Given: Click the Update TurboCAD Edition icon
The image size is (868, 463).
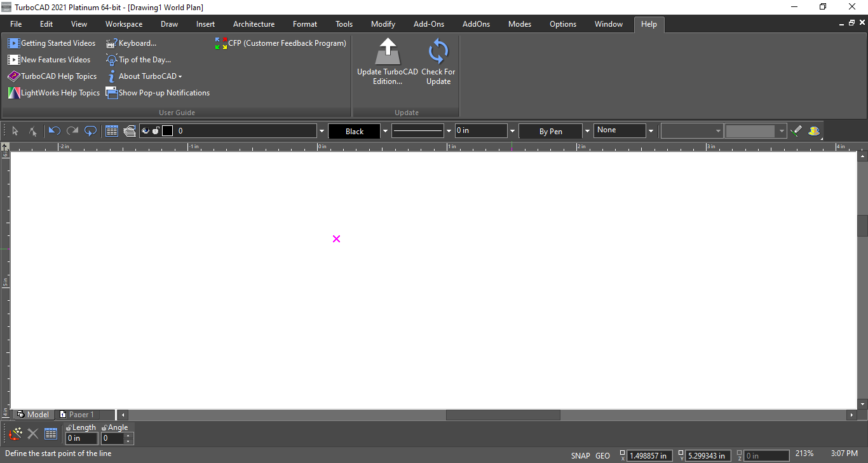Looking at the screenshot, I should tap(388, 51).
